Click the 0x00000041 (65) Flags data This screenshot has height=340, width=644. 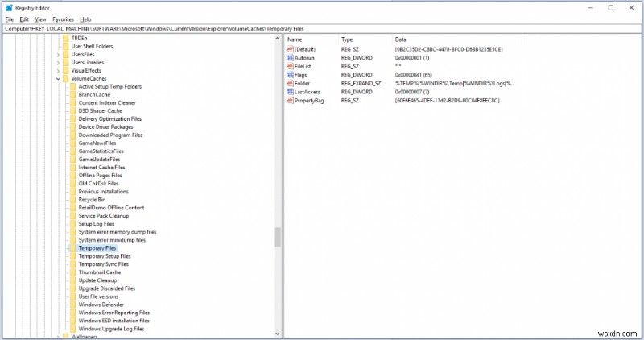(413, 75)
